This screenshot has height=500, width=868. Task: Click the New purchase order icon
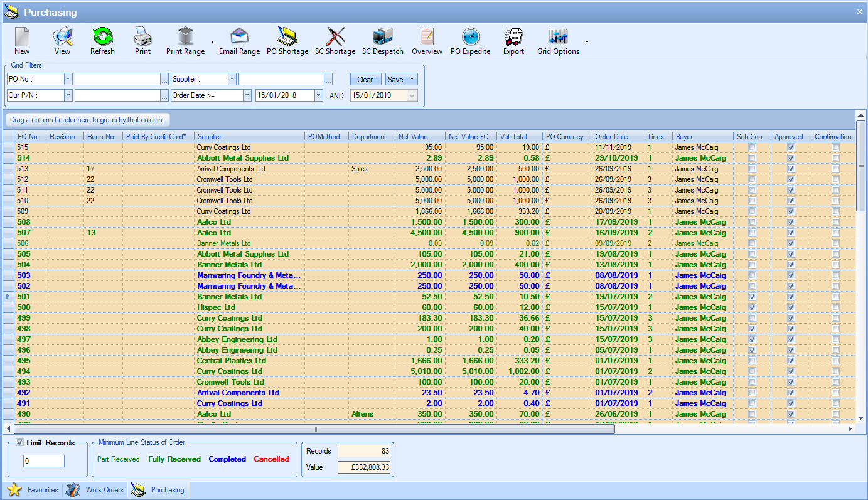[x=22, y=37]
